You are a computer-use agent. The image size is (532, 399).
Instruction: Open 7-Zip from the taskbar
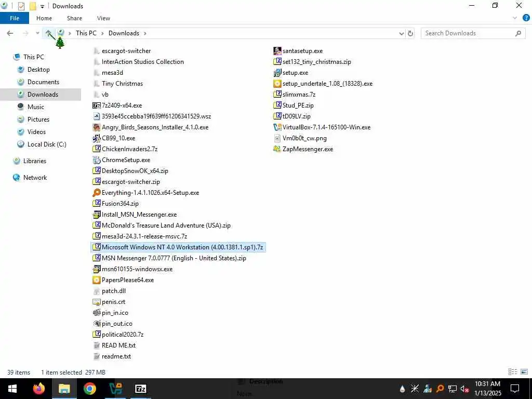[141, 389]
